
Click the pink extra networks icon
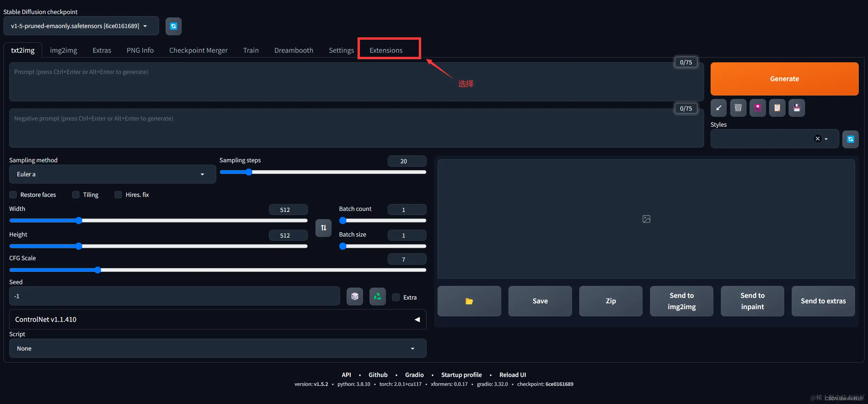757,108
